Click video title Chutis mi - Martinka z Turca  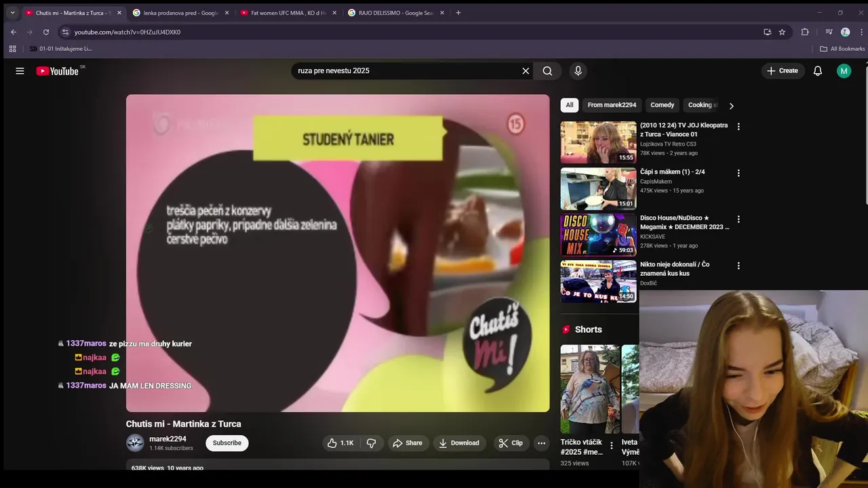click(183, 424)
